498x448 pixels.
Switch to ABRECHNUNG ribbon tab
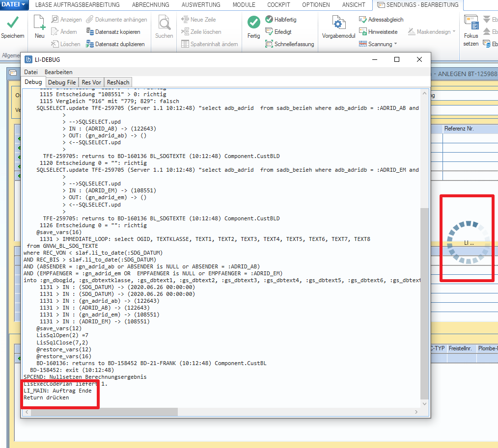point(151,5)
